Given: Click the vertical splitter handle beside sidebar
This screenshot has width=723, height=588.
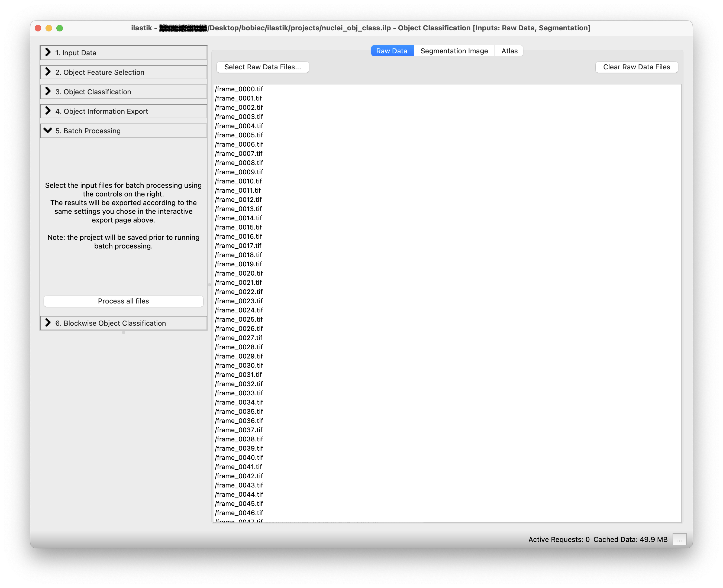Looking at the screenshot, I should pos(209,285).
